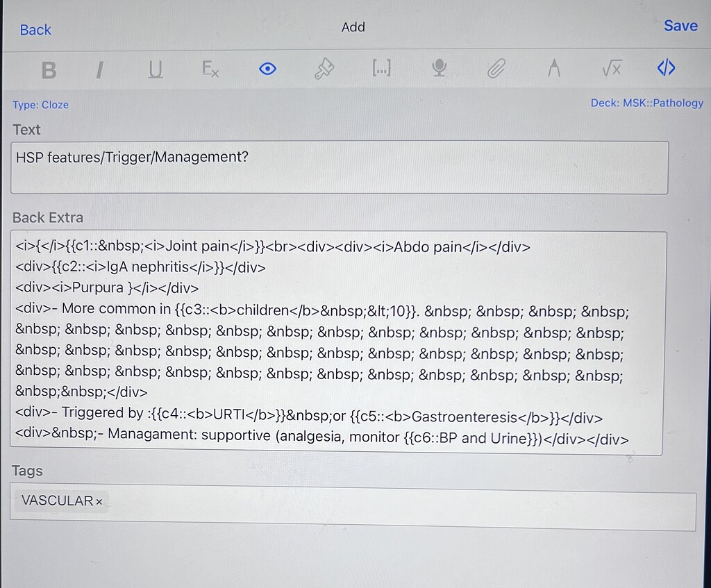Toggle the preview eye icon
Viewport: 711px width, 588px height.
click(x=267, y=69)
